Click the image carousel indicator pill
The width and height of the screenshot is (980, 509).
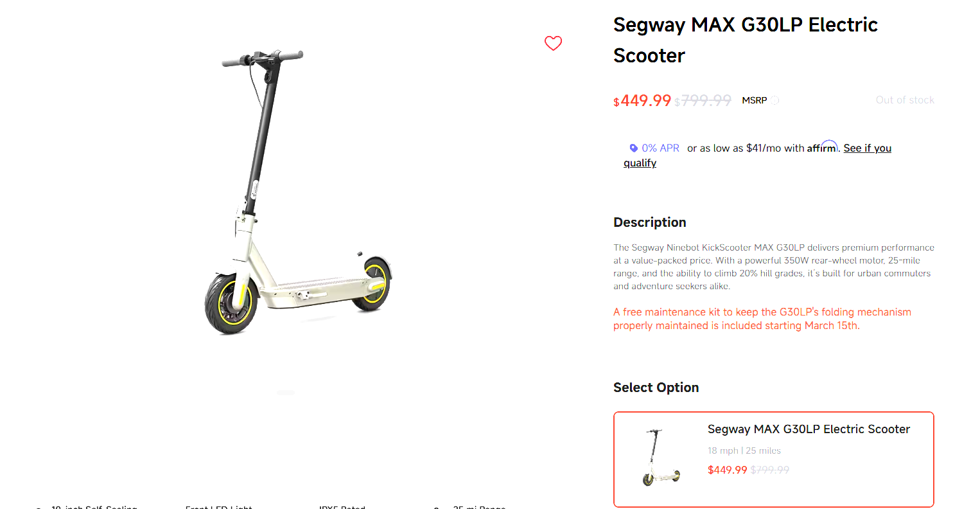coord(286,392)
